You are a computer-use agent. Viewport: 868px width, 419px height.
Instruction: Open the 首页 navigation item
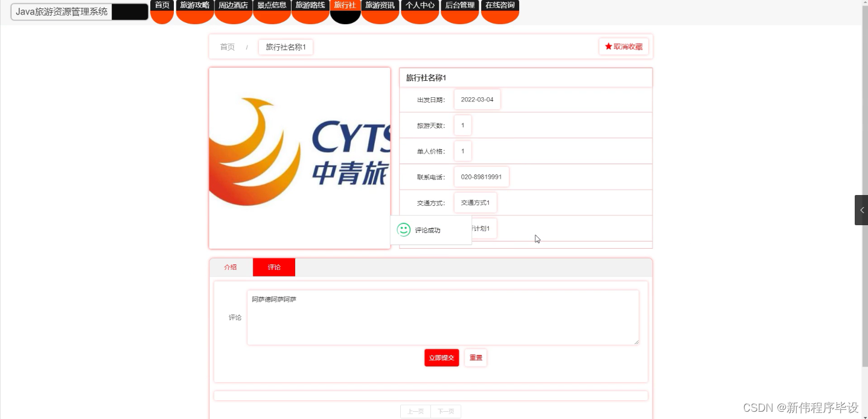162,5
